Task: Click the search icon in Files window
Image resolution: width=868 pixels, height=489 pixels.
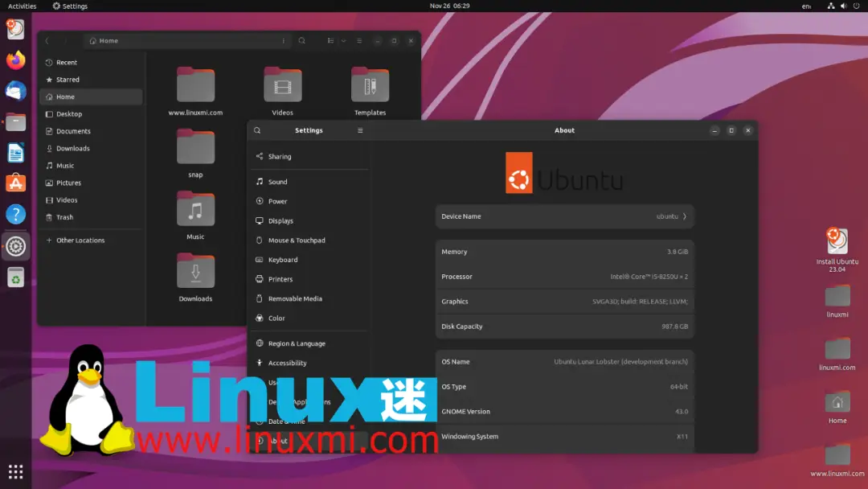Action: coord(301,40)
